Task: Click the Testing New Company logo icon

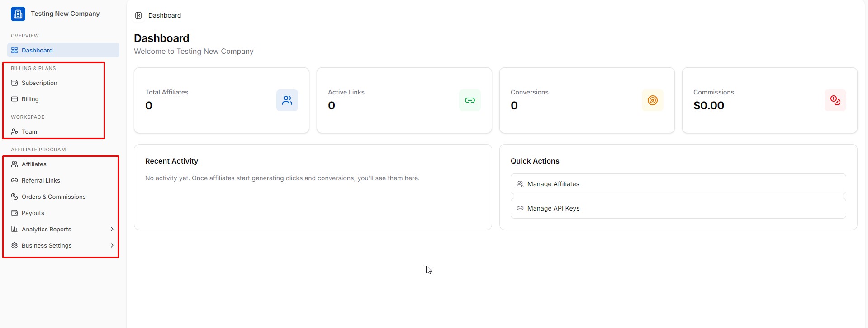Action: 18,14
